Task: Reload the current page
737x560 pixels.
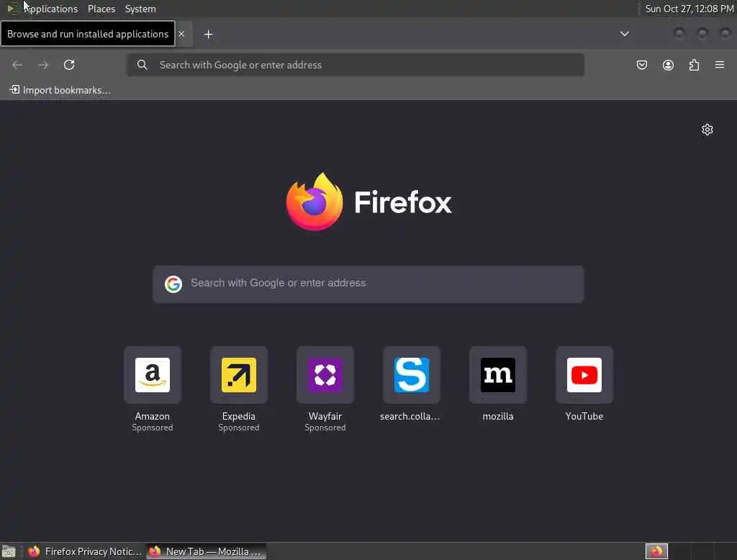Action: pos(69,65)
